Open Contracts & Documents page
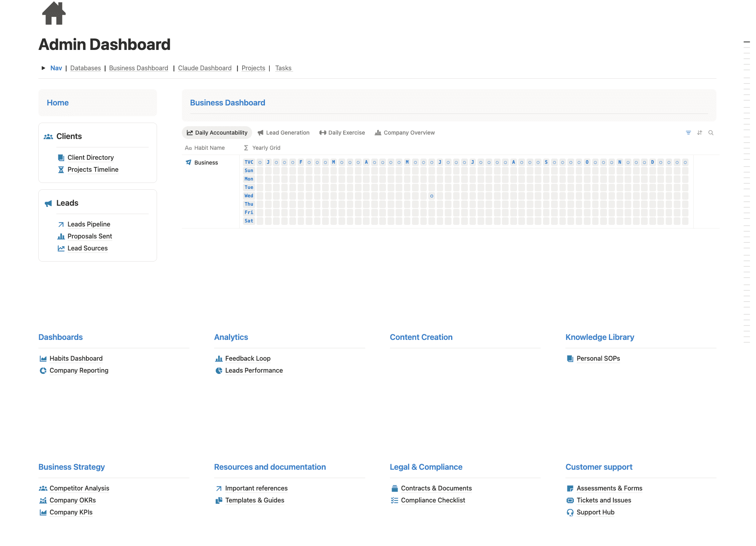Image resolution: width=756 pixels, height=546 pixels. tap(436, 488)
